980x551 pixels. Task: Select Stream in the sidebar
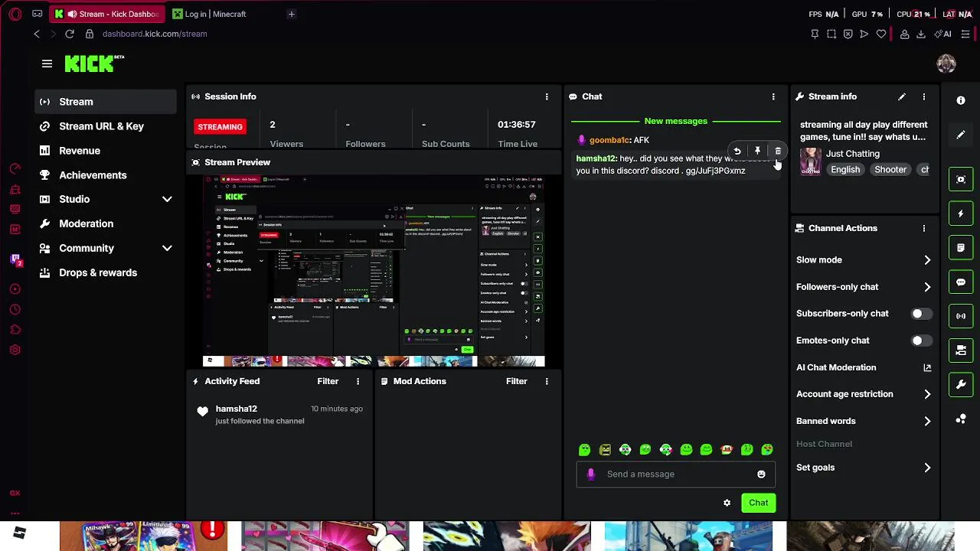click(x=106, y=102)
